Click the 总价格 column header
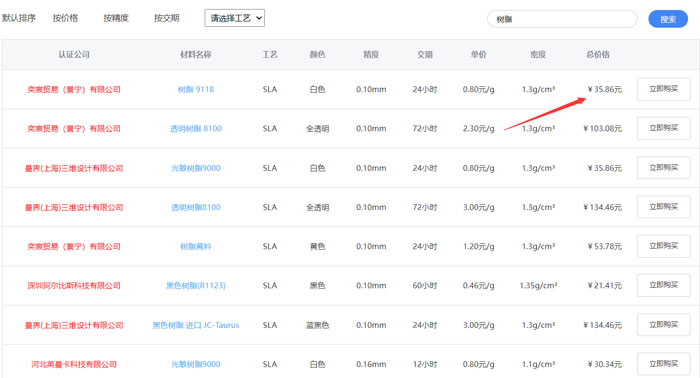Viewport: 700px width, 378px height. click(x=598, y=54)
